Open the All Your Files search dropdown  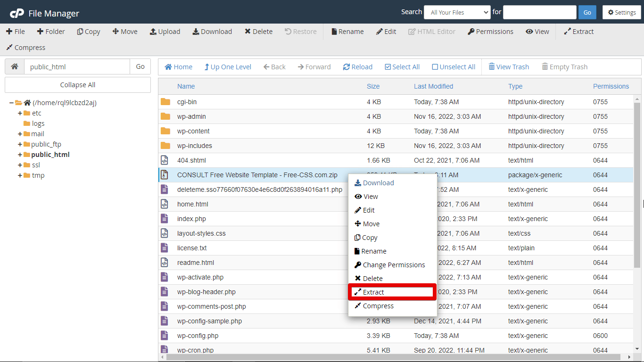457,12
